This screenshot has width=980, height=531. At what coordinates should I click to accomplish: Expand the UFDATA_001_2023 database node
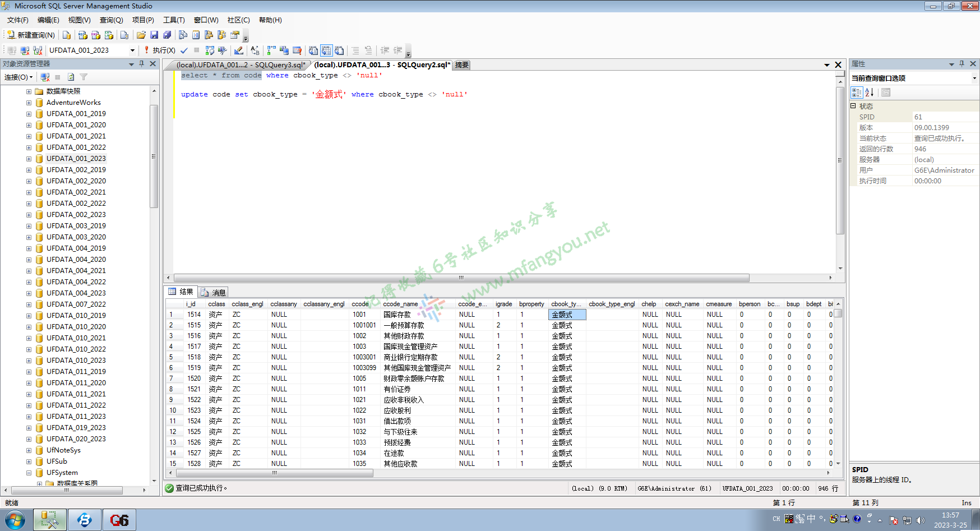pos(29,159)
